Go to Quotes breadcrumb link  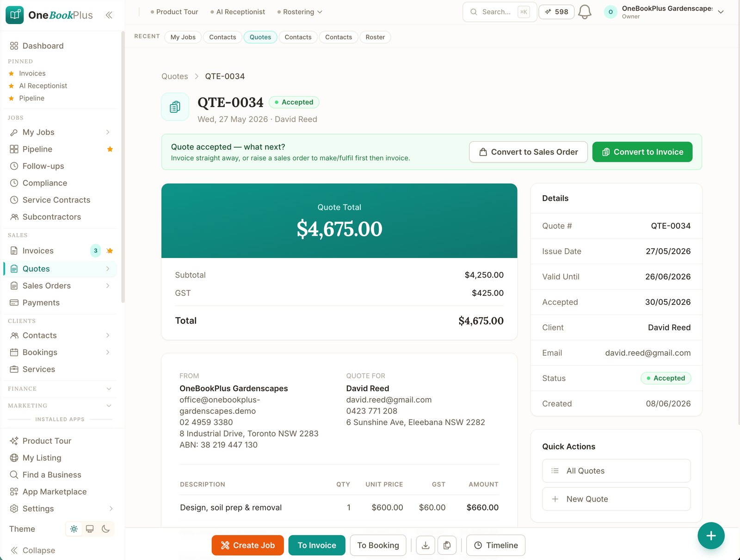click(x=175, y=76)
